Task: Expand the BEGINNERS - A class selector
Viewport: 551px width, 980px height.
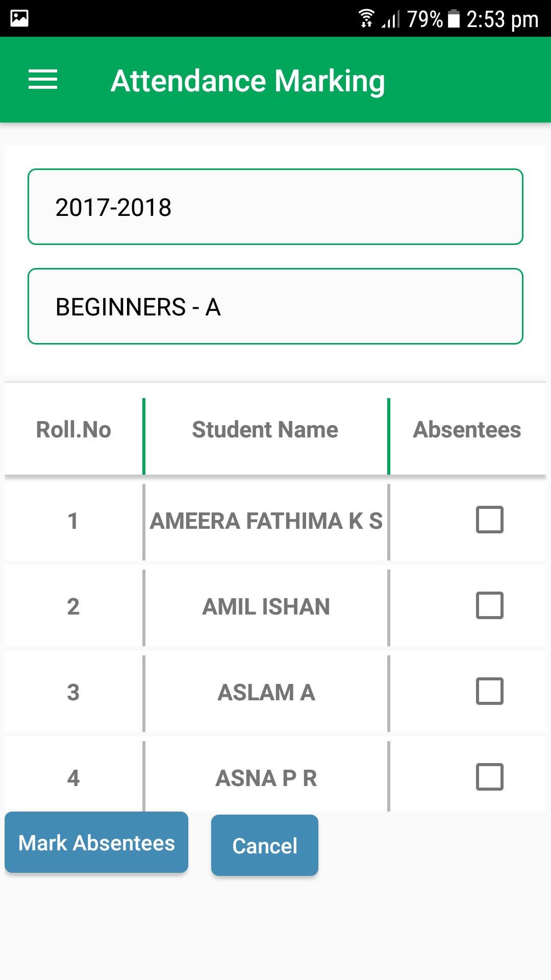Action: pos(275,306)
